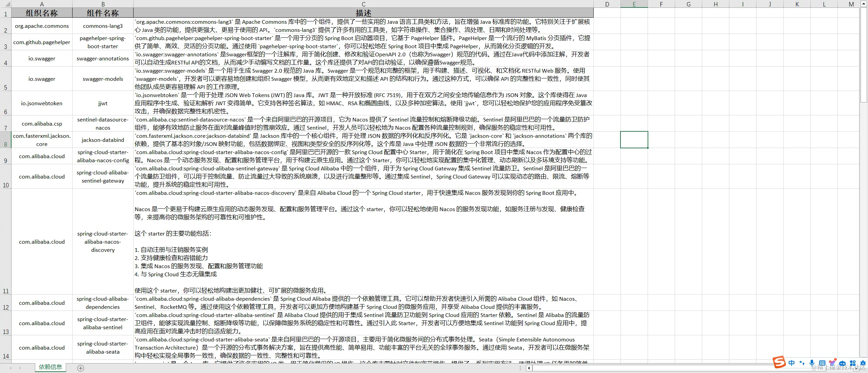The image size is (868, 373).
Task: Select the commons-lang3 component cell
Action: [103, 26]
